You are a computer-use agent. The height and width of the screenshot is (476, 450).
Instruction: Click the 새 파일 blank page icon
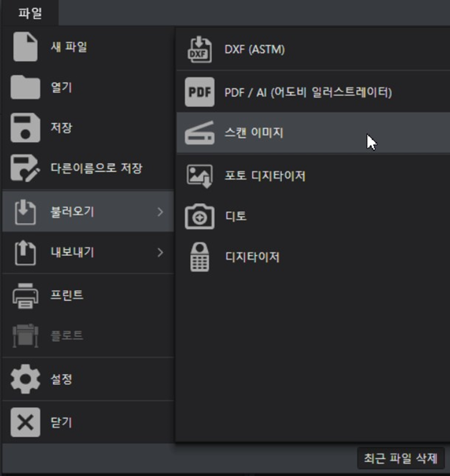tap(25, 47)
